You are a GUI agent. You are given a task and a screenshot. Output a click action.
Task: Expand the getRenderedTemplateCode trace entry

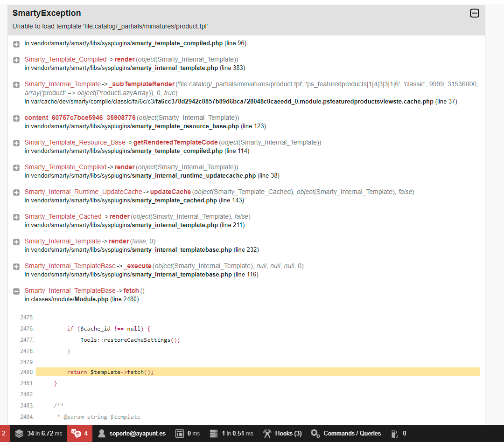[x=16, y=143]
